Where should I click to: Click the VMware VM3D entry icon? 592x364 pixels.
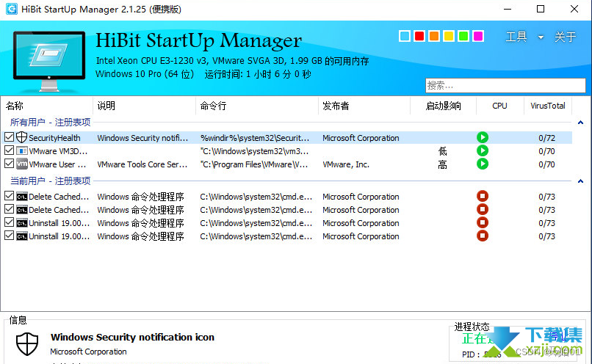(x=22, y=151)
